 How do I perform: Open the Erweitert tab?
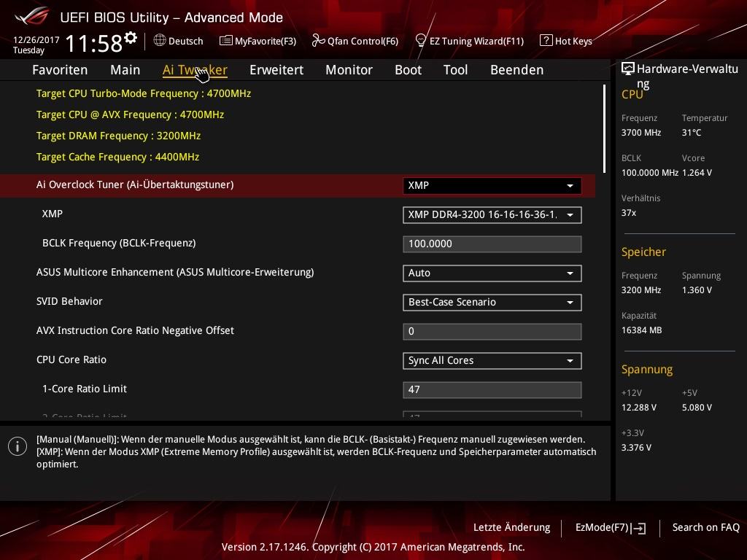[x=276, y=70]
